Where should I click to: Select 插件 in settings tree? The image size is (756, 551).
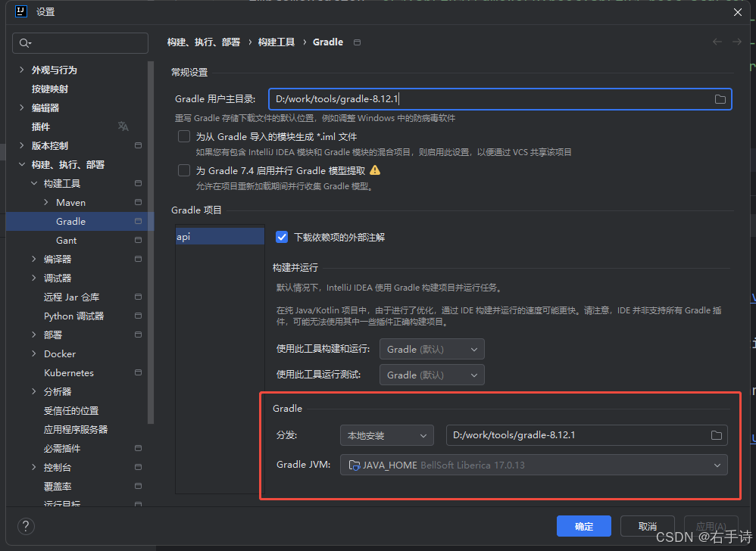coord(40,126)
